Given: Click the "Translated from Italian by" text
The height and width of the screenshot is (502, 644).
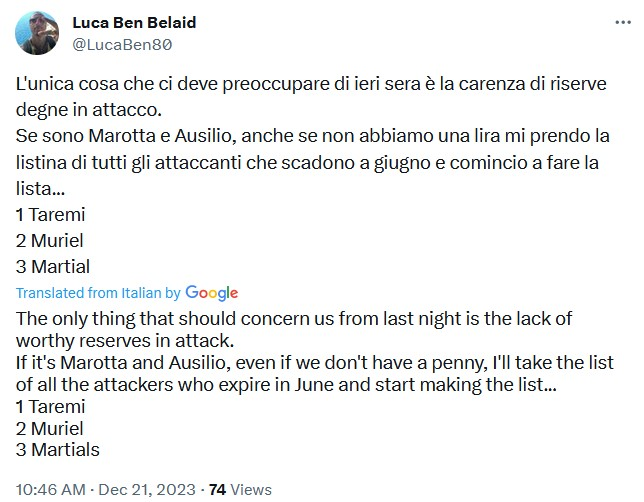Looking at the screenshot, I should tap(98, 293).
